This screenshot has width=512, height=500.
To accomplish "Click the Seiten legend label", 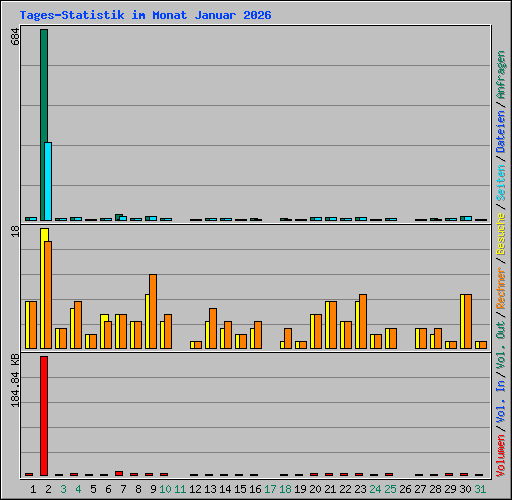I will click(501, 183).
